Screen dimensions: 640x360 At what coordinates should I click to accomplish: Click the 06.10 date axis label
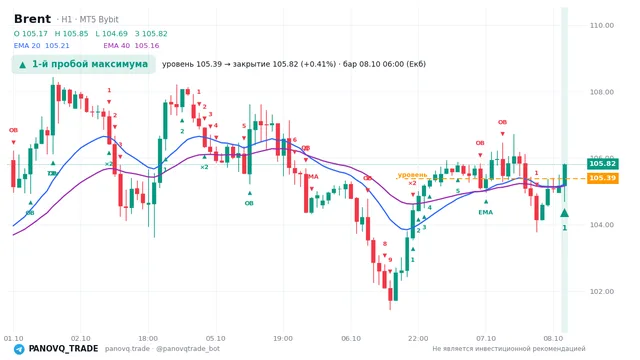[x=351, y=338]
